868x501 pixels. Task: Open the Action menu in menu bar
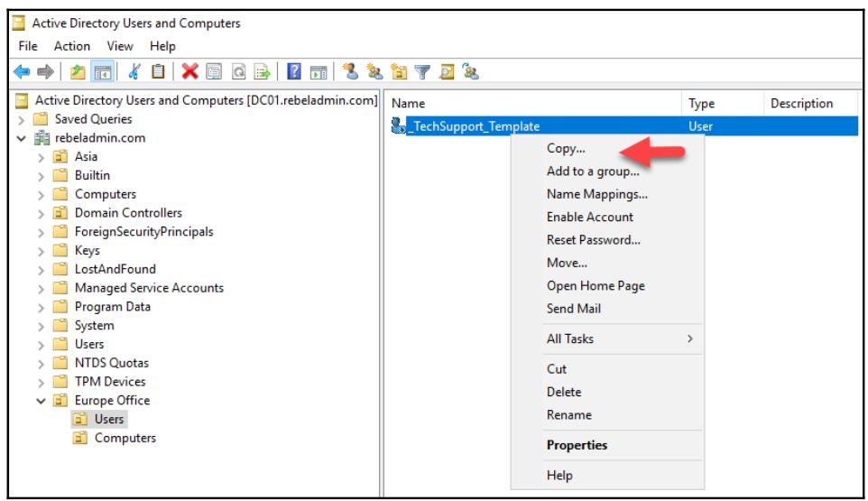coord(71,46)
